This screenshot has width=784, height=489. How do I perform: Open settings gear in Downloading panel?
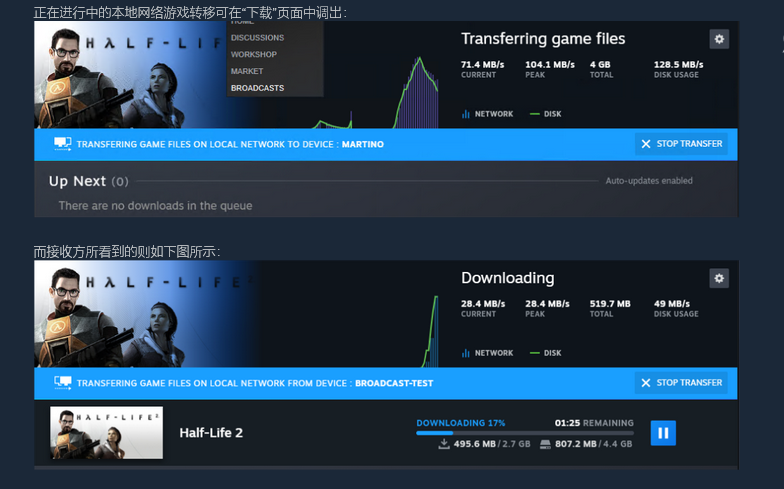719,278
